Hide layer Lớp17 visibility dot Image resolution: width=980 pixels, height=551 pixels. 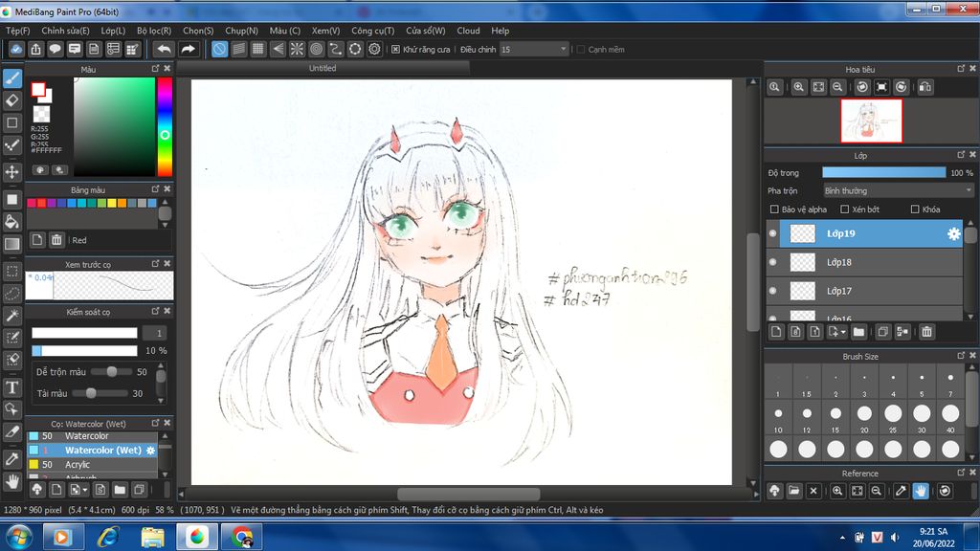(x=773, y=291)
